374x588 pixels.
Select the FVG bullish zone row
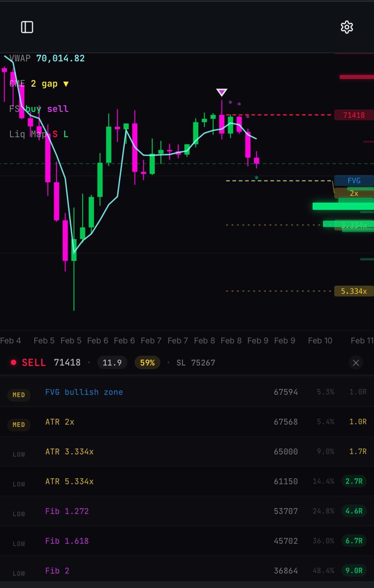pos(187,392)
